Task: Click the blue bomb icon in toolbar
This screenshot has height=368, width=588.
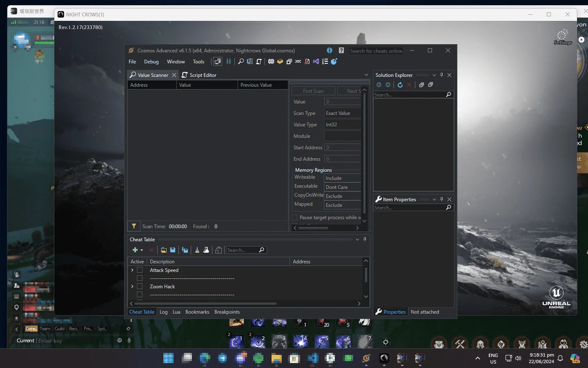Action: (334, 62)
